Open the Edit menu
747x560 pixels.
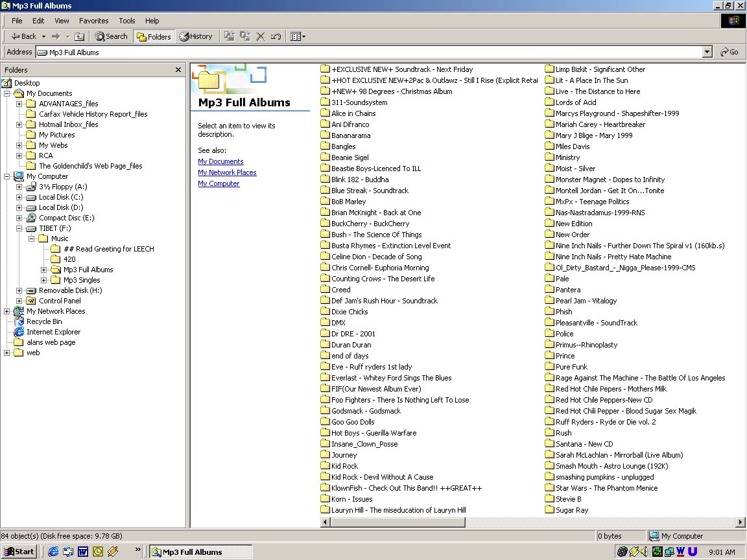coord(38,21)
